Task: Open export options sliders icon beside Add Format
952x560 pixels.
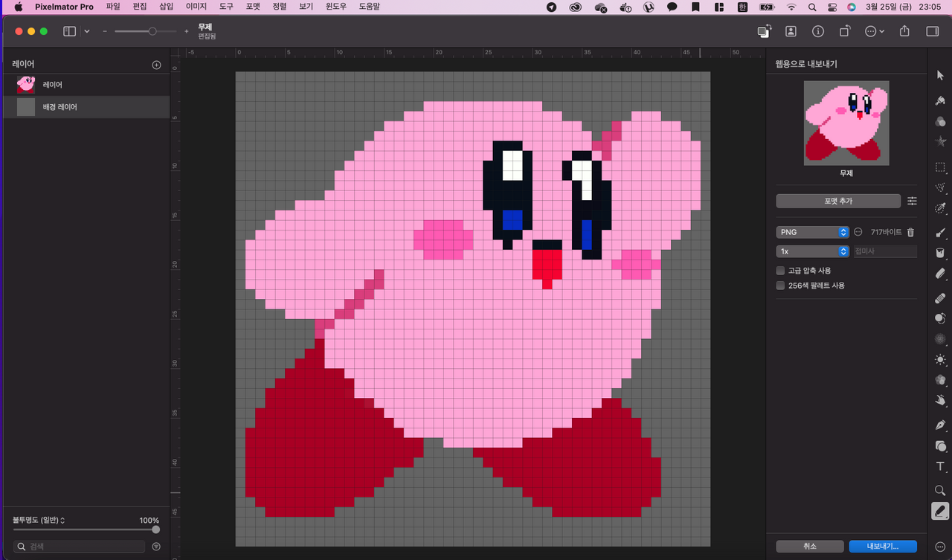Action: (x=912, y=201)
